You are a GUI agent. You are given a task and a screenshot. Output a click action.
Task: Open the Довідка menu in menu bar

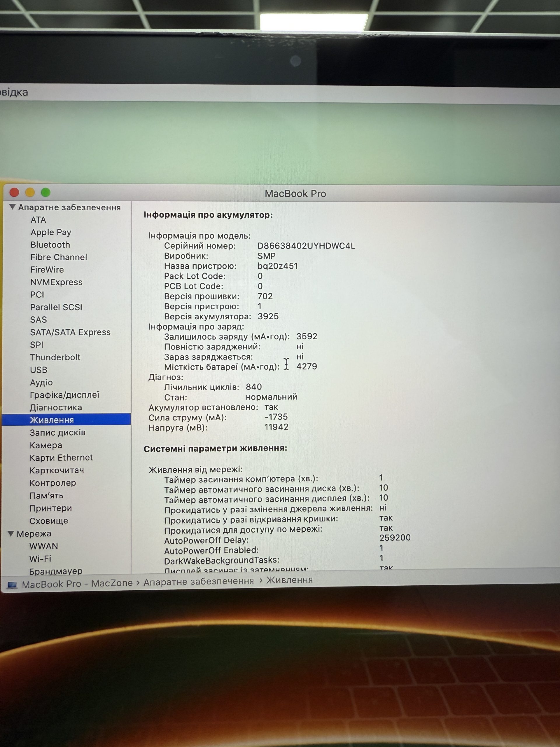coord(14,92)
